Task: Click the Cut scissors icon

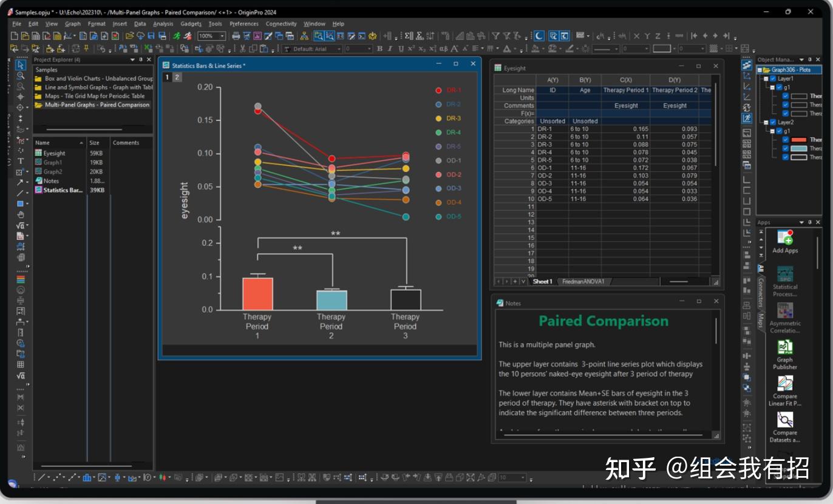Action: point(242,49)
